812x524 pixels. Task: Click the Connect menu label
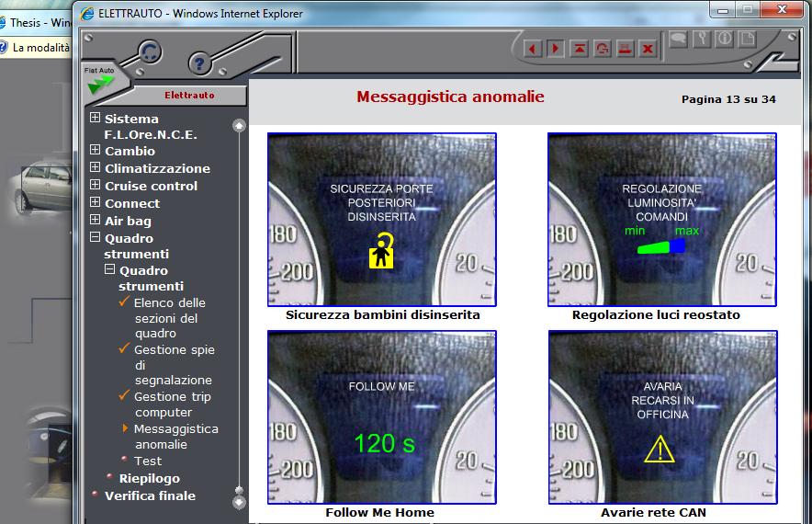pos(132,204)
